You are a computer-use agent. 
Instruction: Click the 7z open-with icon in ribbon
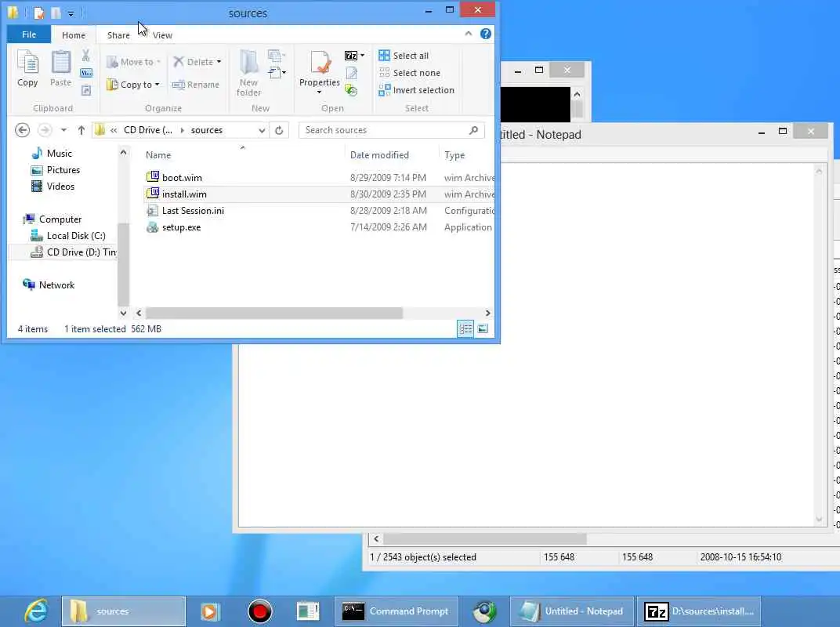pyautogui.click(x=351, y=56)
